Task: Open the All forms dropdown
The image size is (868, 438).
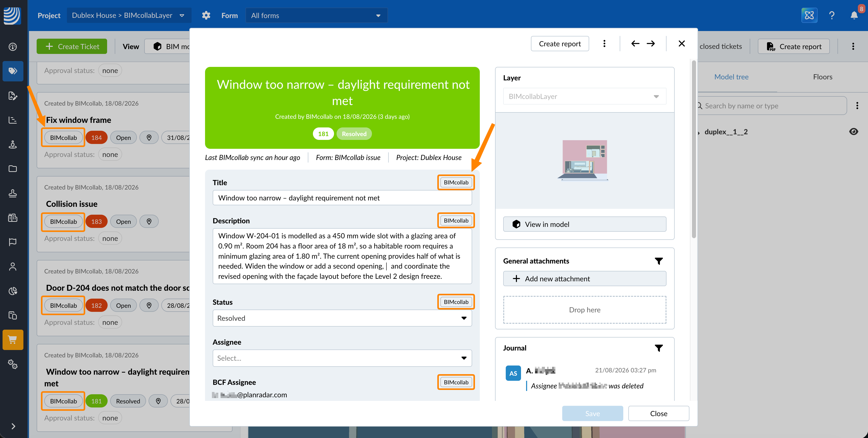Action: click(316, 16)
